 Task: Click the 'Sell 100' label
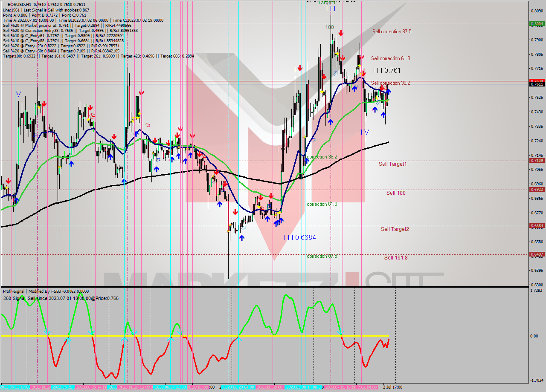[396, 193]
